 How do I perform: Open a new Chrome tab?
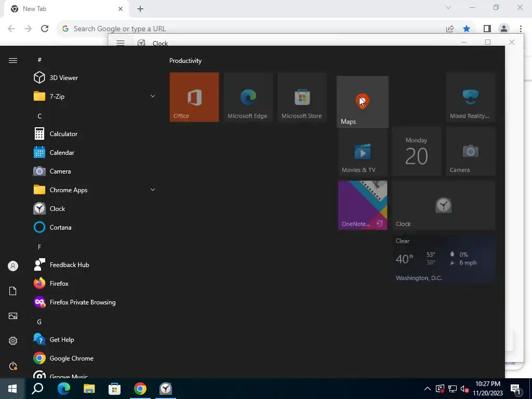pos(140,9)
